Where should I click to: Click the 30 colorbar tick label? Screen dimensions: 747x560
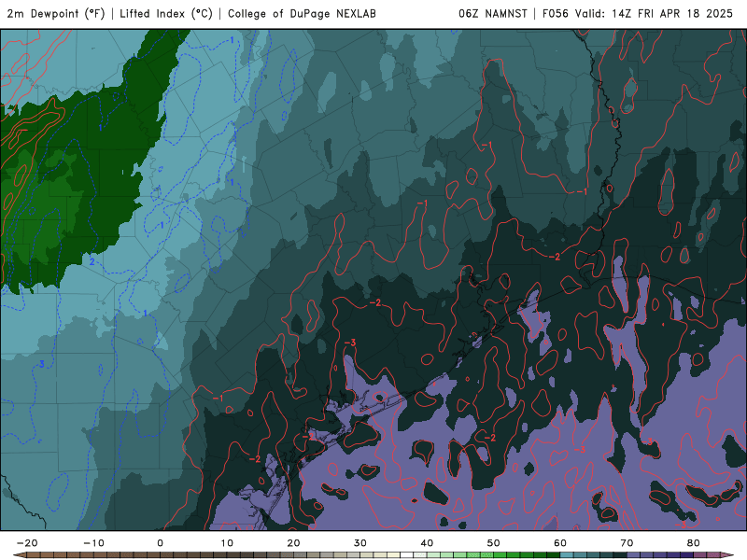360,543
